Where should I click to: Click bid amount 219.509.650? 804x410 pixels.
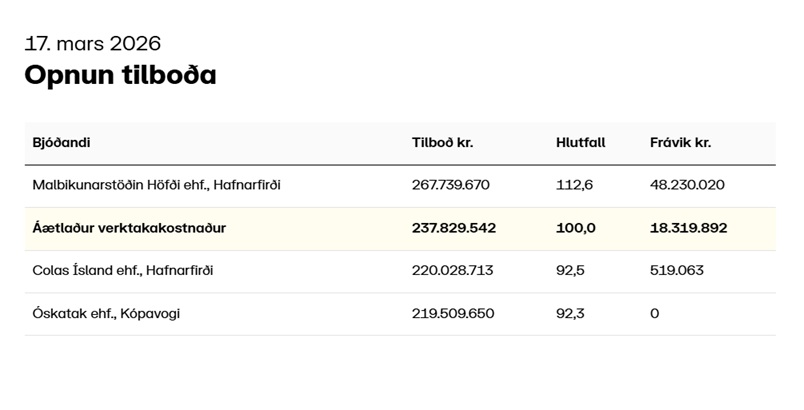453,313
